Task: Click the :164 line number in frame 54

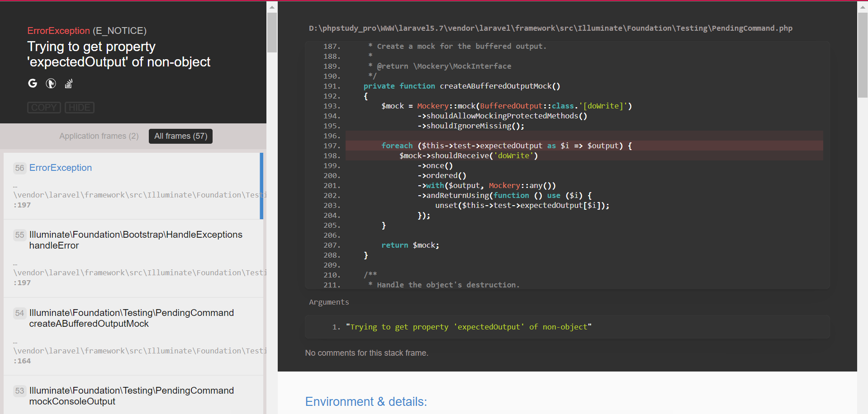Action: pos(22,361)
